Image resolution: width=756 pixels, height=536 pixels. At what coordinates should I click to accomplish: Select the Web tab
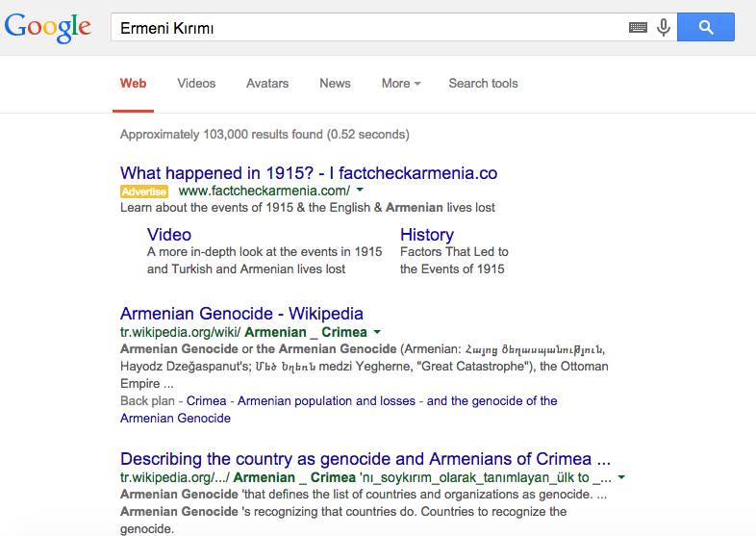click(134, 84)
